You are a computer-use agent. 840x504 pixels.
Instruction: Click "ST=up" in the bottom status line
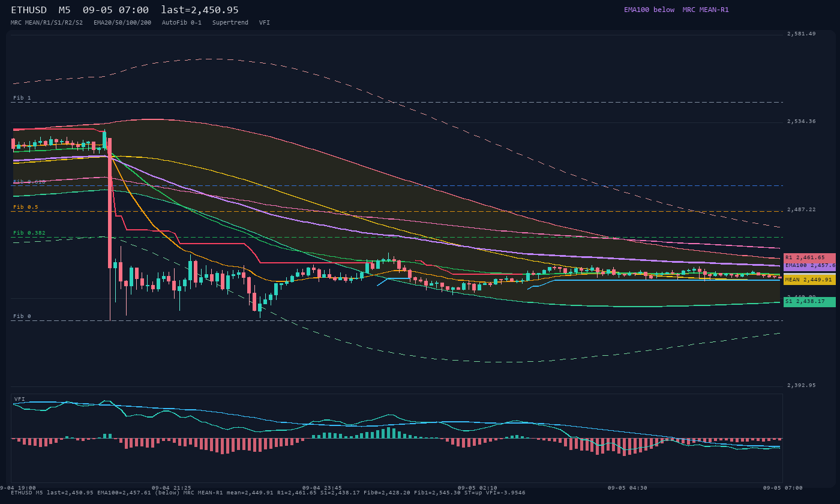[473, 493]
